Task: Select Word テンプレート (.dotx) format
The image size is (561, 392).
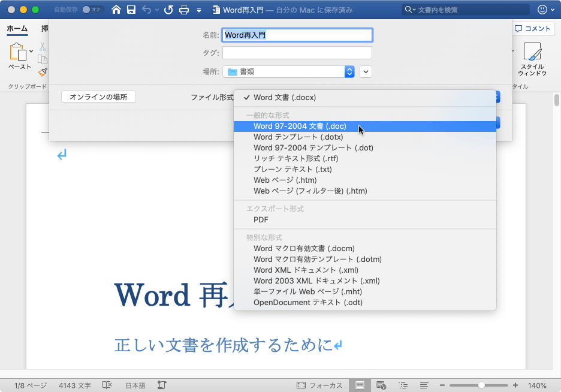Action: [x=365, y=137]
